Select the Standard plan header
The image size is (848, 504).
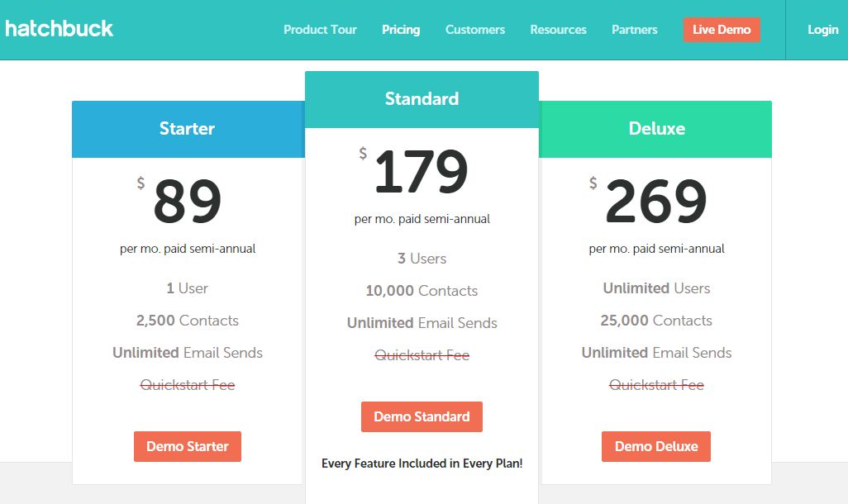coord(422,99)
